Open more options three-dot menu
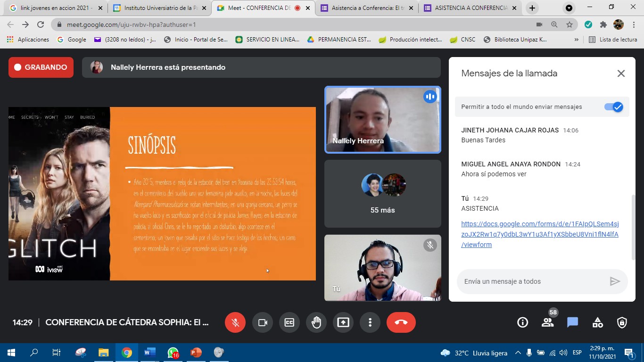Screen dimensions: 644x362 [x=370, y=322]
